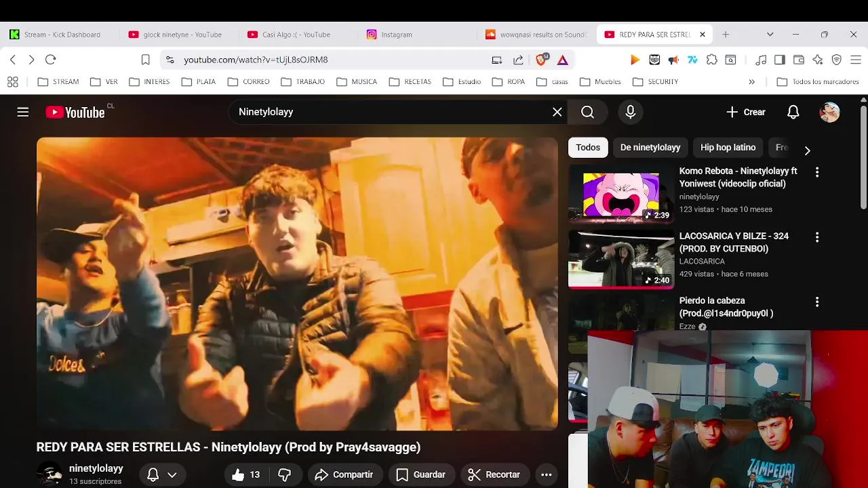Open the LACOSARICA channel name

(702, 261)
